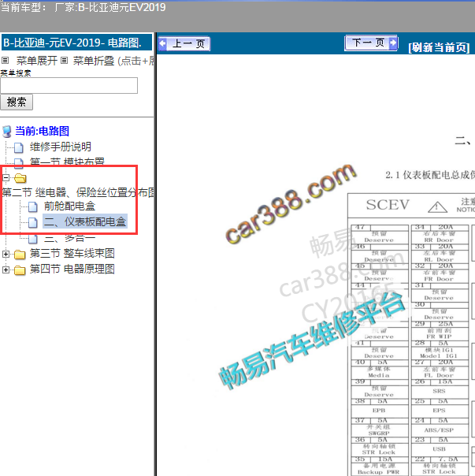475x476 pixels.
Task: Click page icon of 维修手册说明
Action: pos(19,147)
